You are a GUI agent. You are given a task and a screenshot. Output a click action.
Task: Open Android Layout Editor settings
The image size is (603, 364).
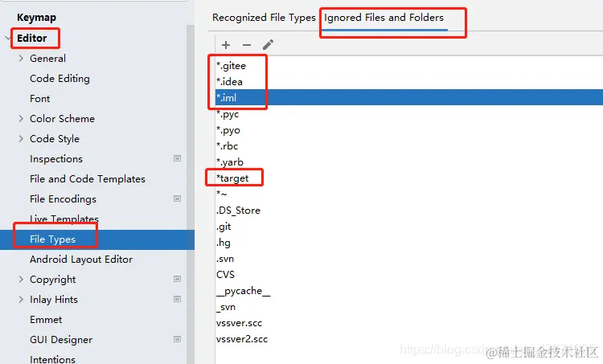(81, 260)
